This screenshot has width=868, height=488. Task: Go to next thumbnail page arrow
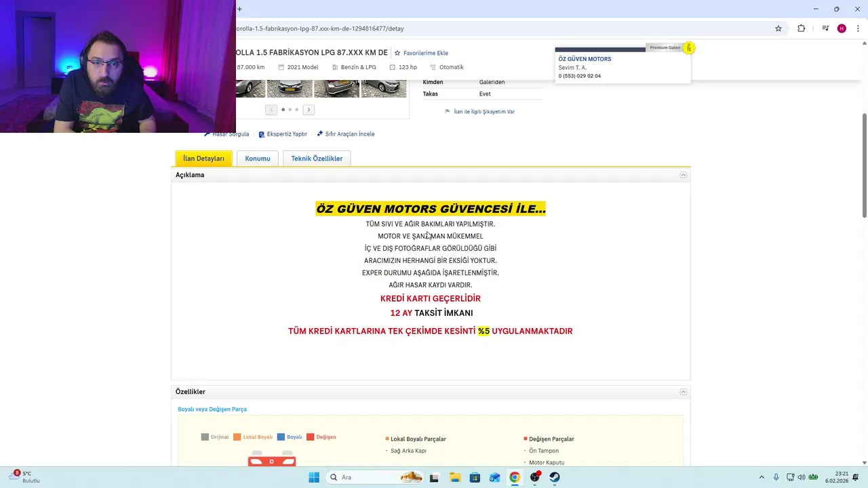click(309, 110)
